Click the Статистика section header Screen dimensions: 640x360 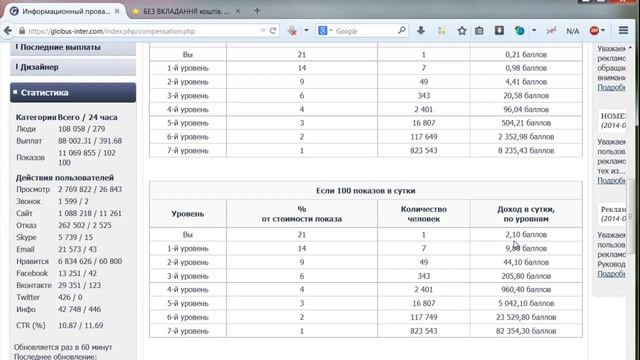click(x=73, y=93)
